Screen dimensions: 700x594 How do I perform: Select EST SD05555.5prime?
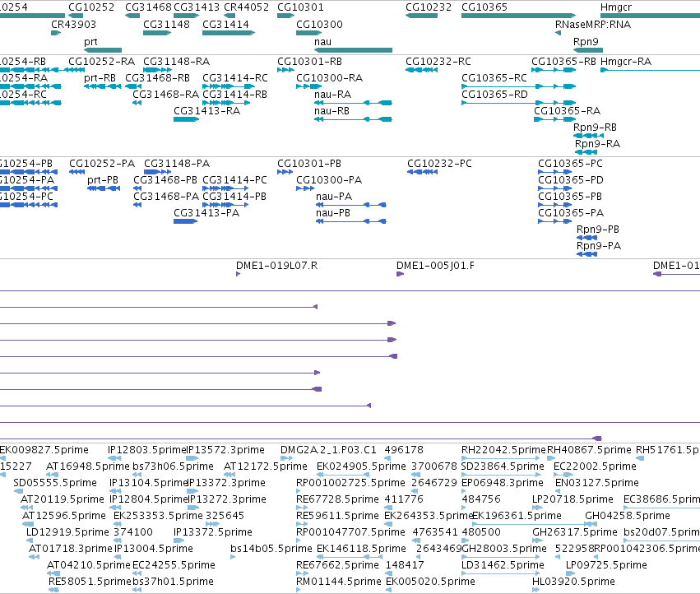click(18, 491)
